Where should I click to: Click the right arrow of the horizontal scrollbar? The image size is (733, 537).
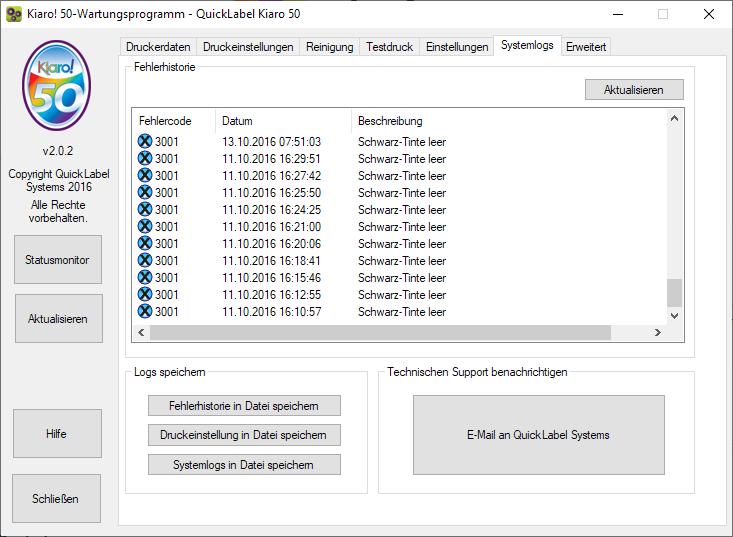[x=657, y=332]
